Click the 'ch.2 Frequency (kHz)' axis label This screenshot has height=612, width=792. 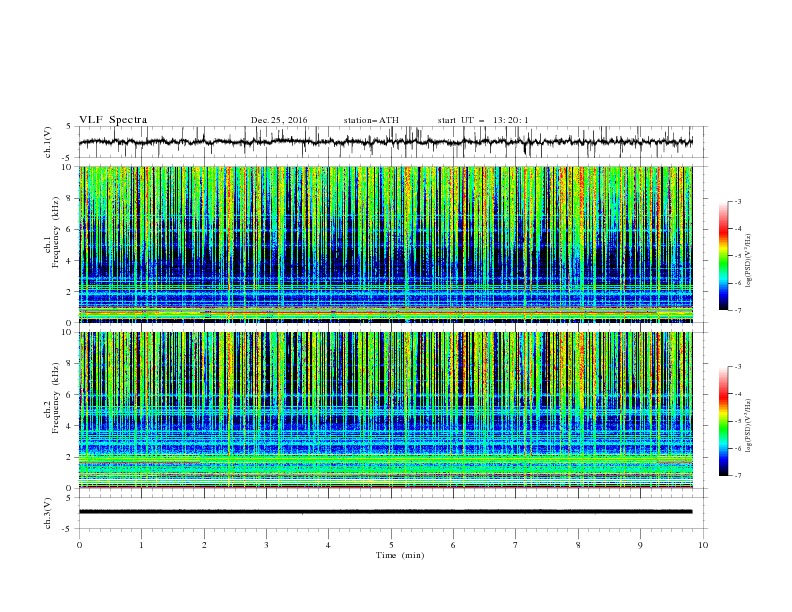click(x=52, y=398)
